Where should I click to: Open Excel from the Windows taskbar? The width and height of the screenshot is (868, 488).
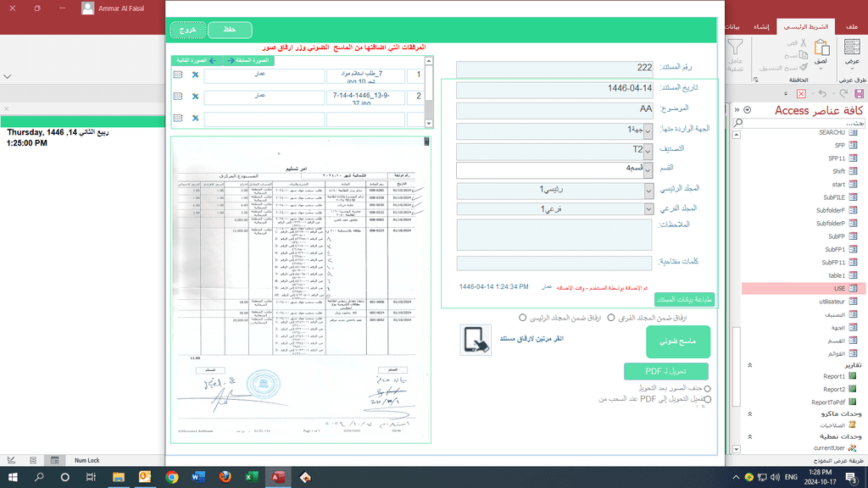coord(252,477)
